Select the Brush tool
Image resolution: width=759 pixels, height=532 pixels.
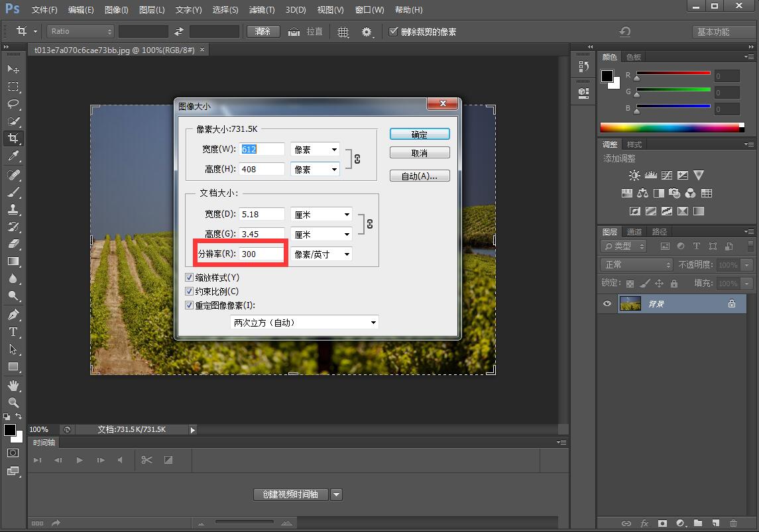(13, 193)
